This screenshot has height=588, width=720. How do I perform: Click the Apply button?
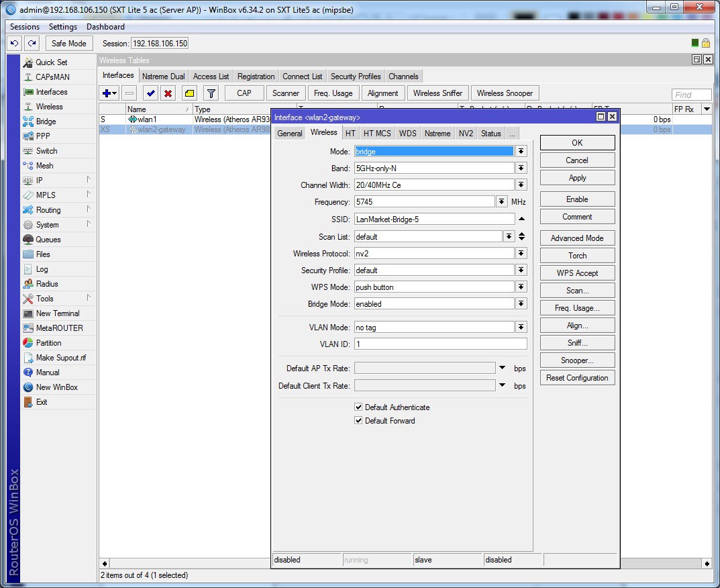pos(577,178)
